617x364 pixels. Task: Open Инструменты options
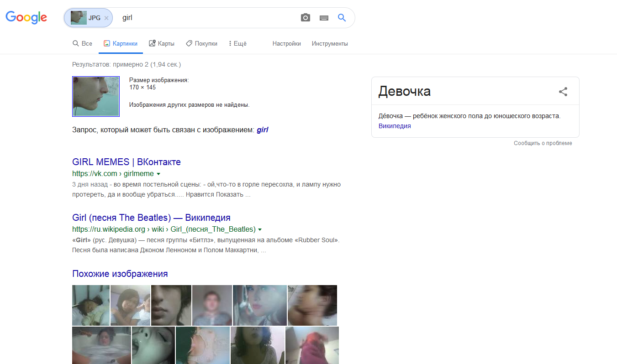point(330,44)
